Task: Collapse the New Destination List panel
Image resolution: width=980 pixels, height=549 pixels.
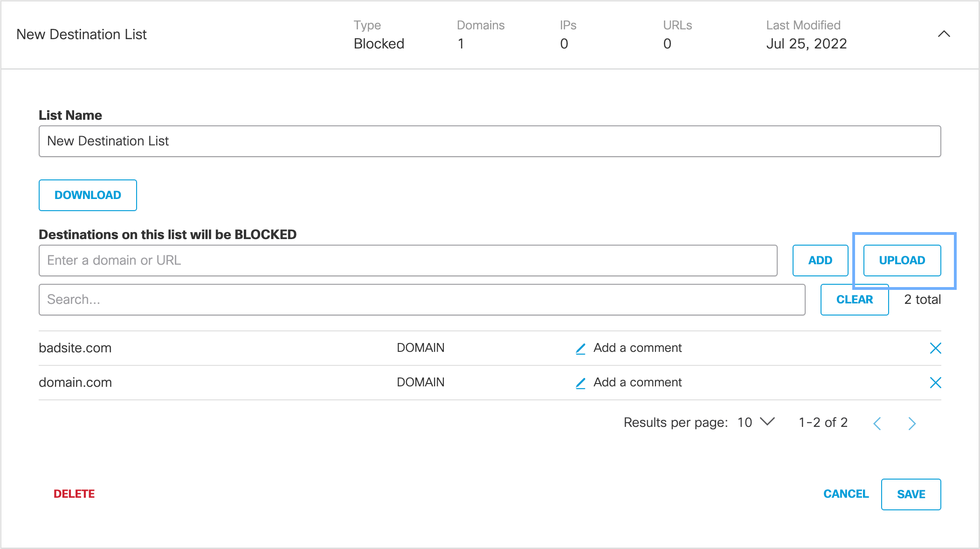Action: coord(944,34)
